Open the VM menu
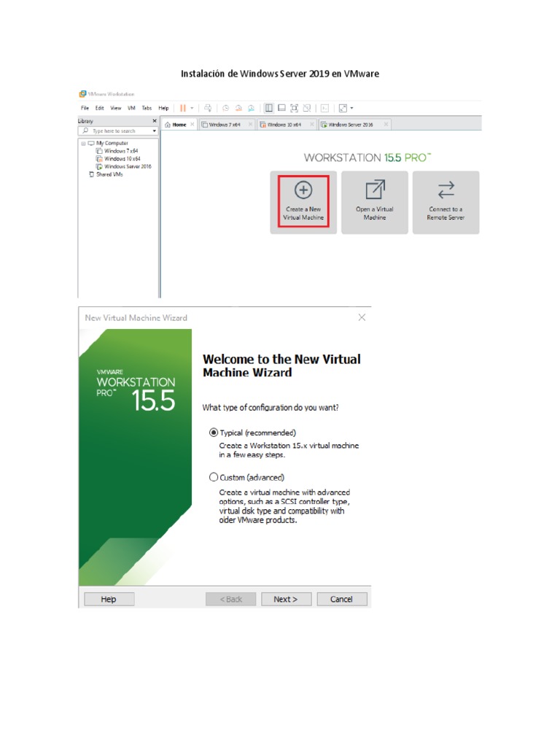The height and width of the screenshot is (747, 560). pyautogui.click(x=131, y=108)
